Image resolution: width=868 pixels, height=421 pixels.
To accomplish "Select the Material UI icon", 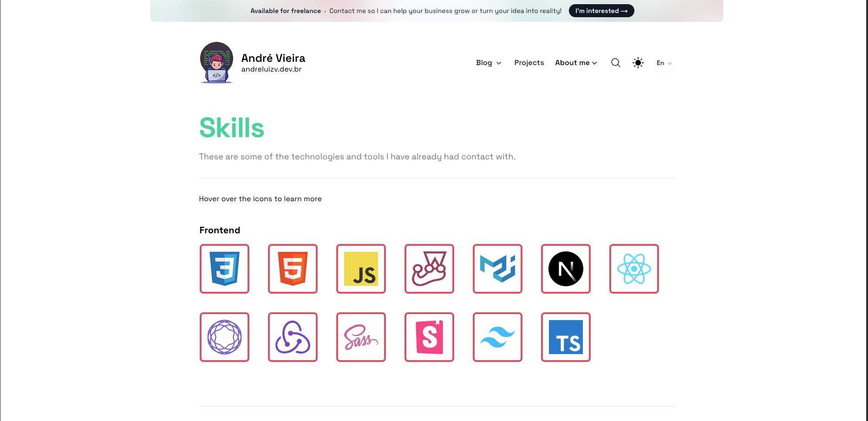I will (x=497, y=269).
